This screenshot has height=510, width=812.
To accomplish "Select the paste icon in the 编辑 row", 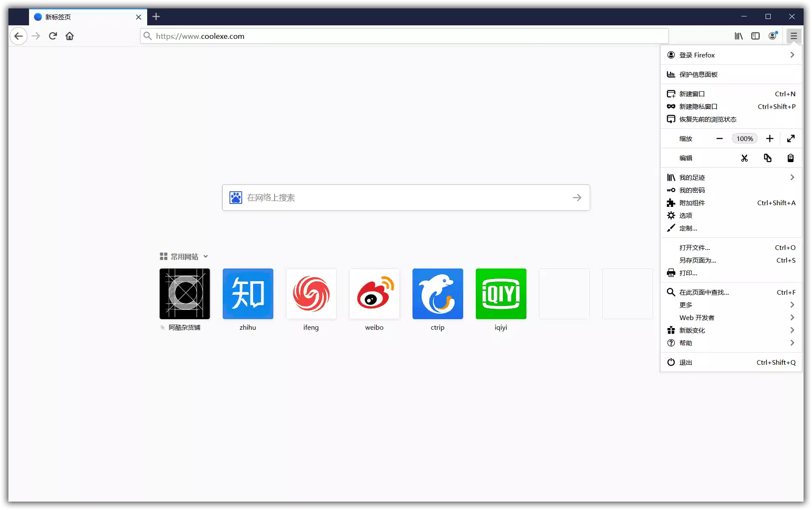I will coord(790,158).
